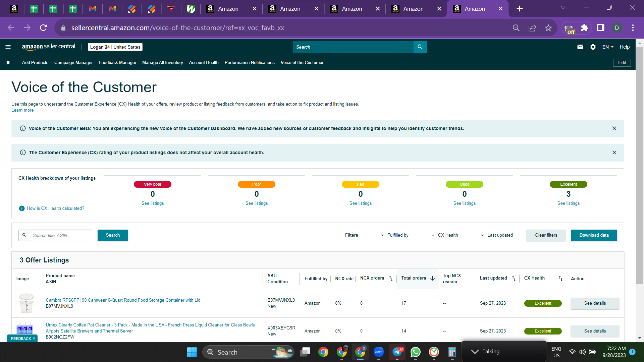Open the hamburger navigation menu
The image size is (644, 362).
click(8, 47)
